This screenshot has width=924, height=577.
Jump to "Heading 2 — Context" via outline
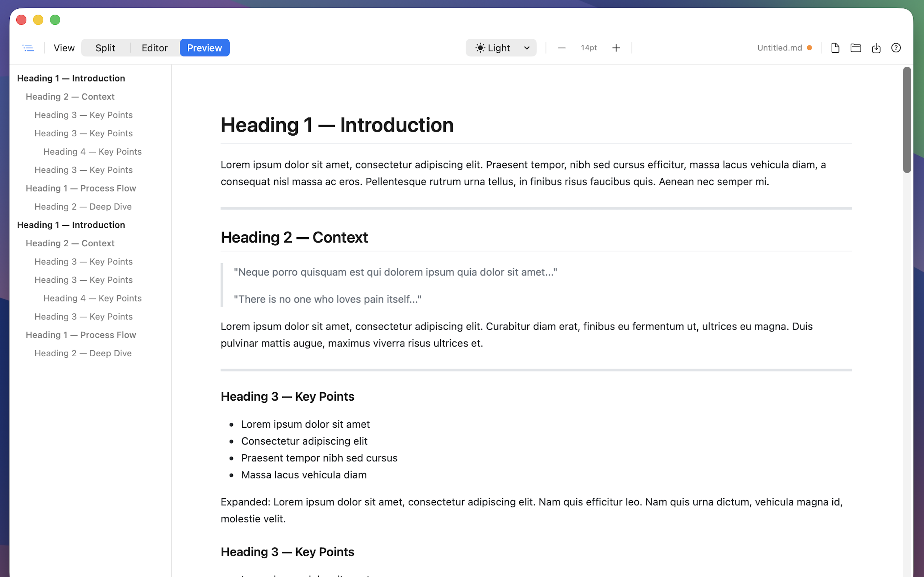tap(70, 96)
